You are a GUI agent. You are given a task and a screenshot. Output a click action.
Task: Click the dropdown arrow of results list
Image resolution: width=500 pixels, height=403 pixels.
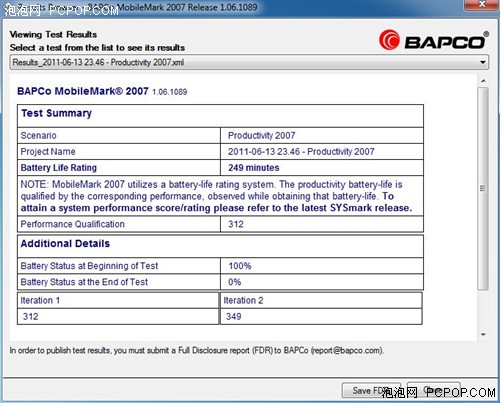(x=482, y=62)
